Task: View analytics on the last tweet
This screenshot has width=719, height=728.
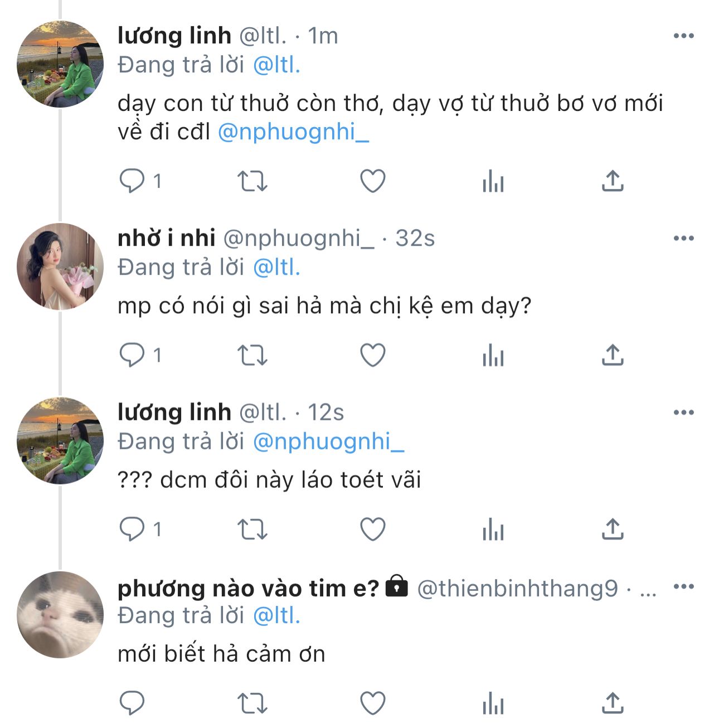Action: pos(493,703)
